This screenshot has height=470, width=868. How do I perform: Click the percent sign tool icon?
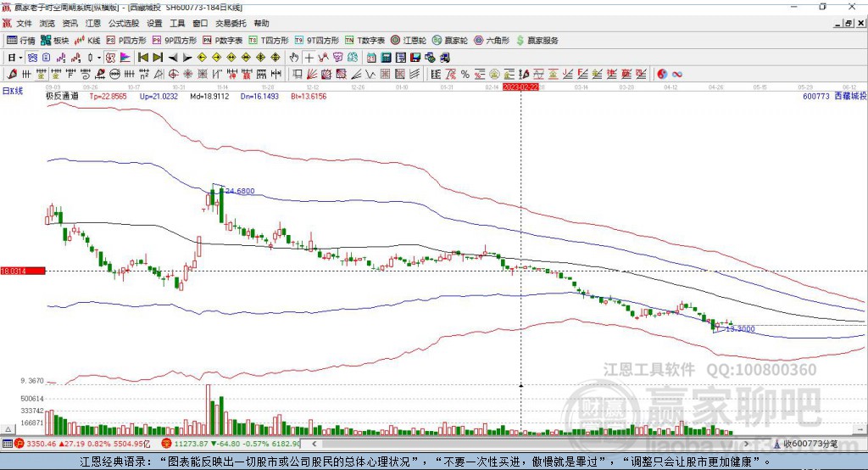465,74
